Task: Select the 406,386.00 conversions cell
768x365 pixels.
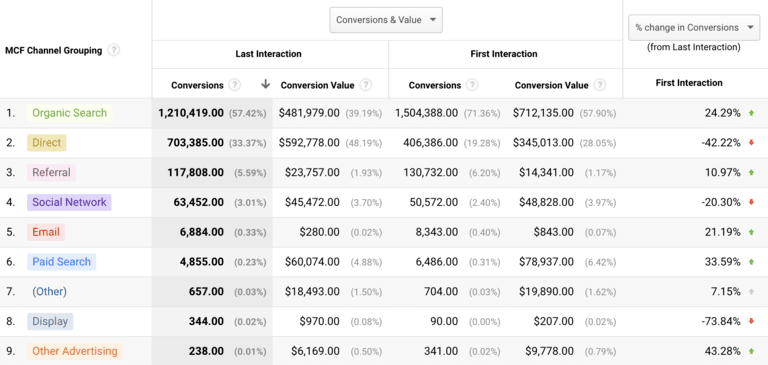Action: click(x=430, y=143)
